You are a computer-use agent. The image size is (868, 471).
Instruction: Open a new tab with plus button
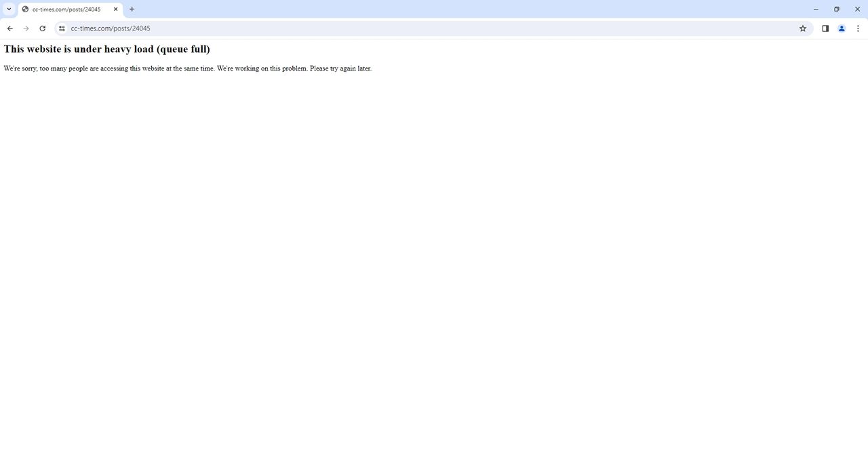tap(132, 10)
